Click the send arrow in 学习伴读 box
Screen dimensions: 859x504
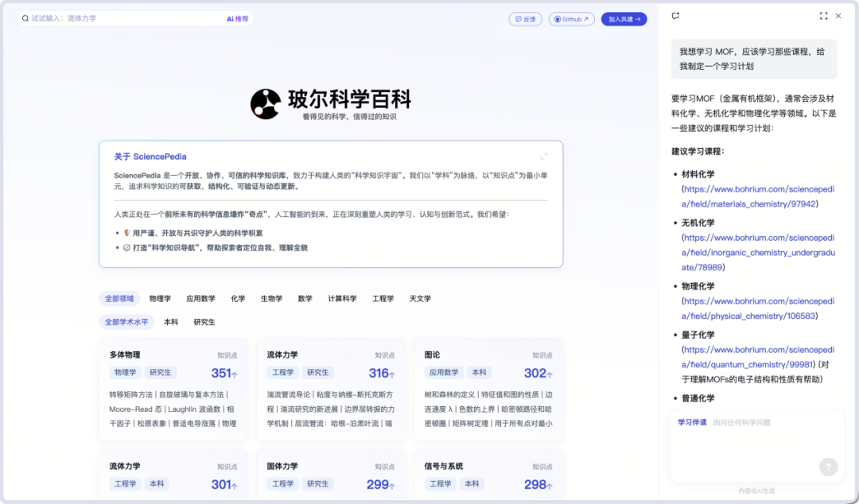[829, 467]
